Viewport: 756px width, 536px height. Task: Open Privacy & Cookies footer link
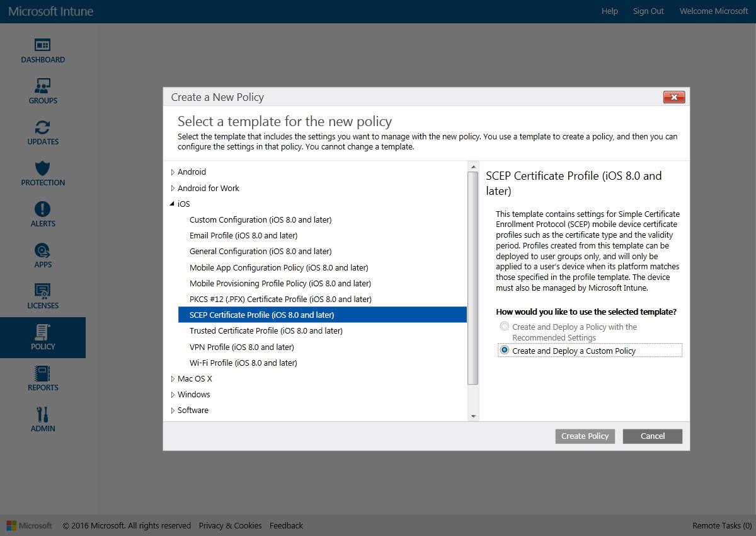coord(230,525)
